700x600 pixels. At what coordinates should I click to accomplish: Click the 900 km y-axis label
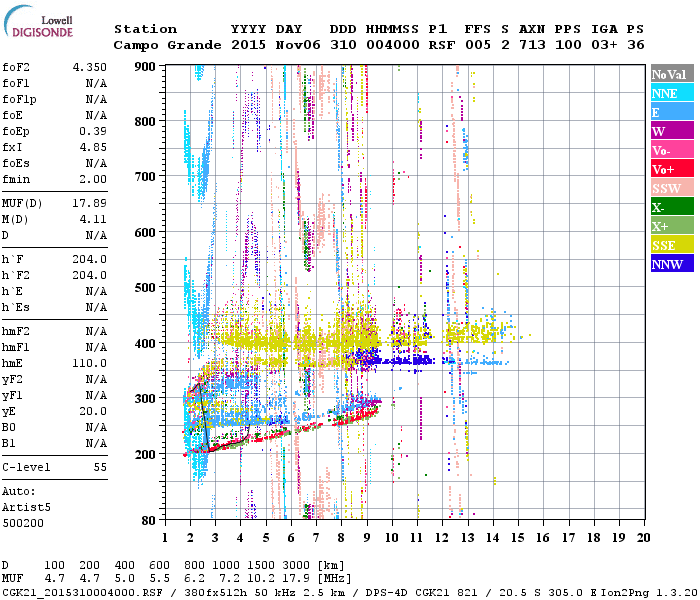(x=146, y=67)
